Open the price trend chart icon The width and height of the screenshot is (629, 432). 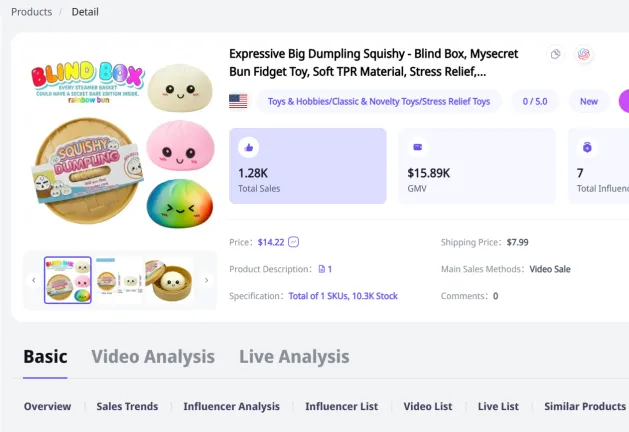pyautogui.click(x=293, y=242)
